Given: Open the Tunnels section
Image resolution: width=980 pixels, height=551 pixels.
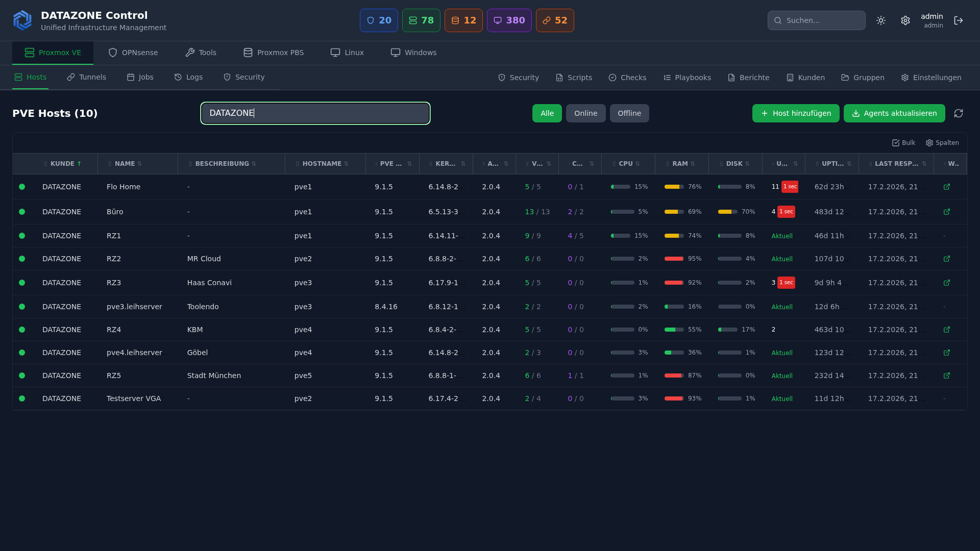Looking at the screenshot, I should coord(86,77).
